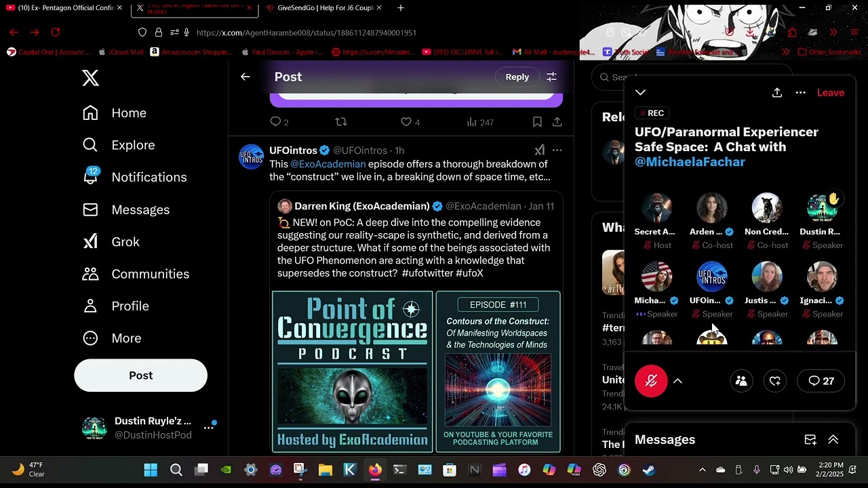Open Space more options menu
This screenshot has width=868, height=488.
point(801,93)
